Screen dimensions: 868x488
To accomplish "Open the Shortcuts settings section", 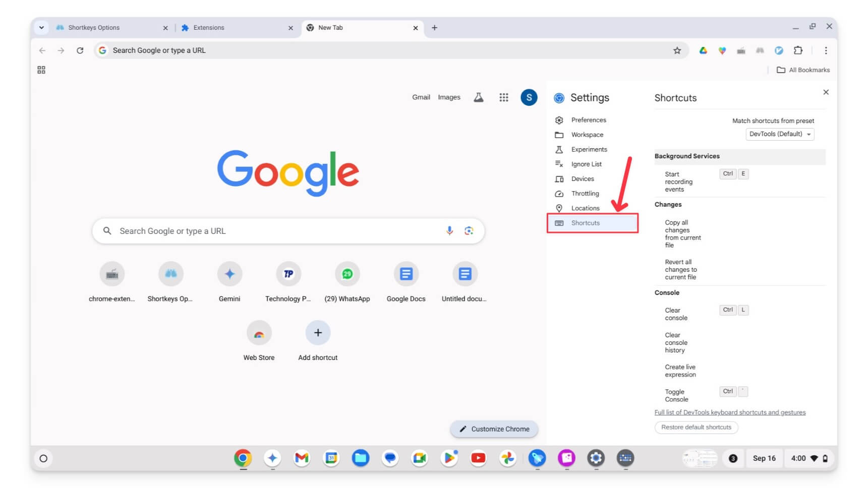I will click(592, 223).
